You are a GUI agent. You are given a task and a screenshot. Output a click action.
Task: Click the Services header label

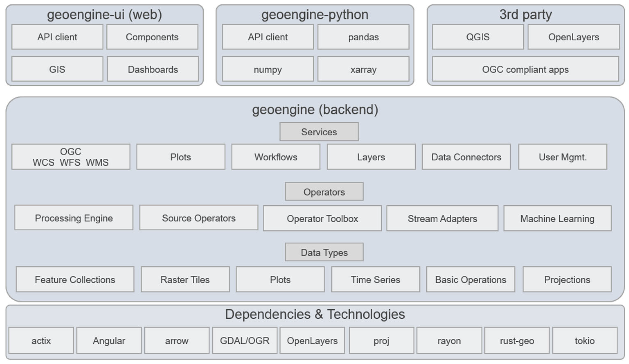coord(319,132)
